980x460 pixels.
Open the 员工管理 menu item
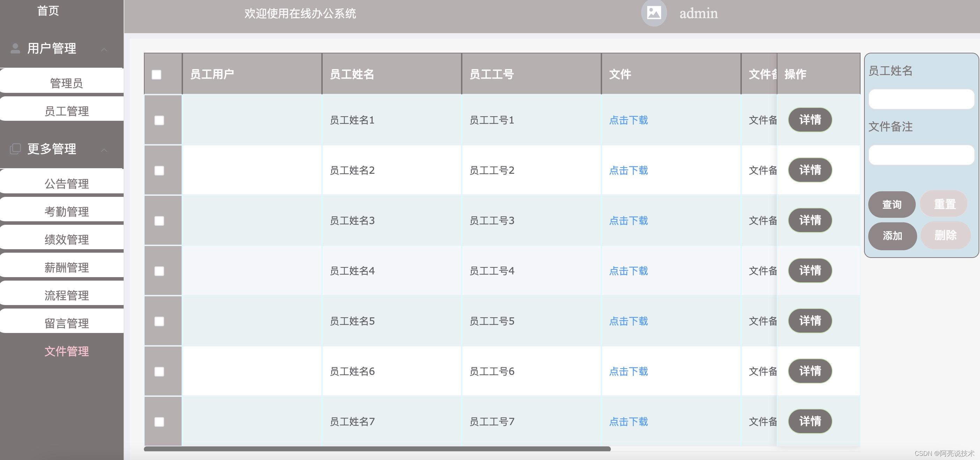[x=67, y=111]
